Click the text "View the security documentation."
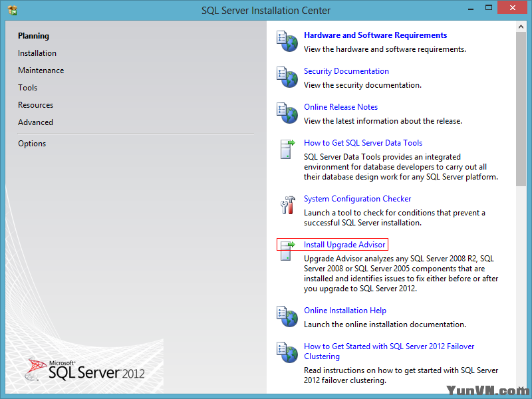This screenshot has height=399, width=532. pyautogui.click(x=362, y=86)
